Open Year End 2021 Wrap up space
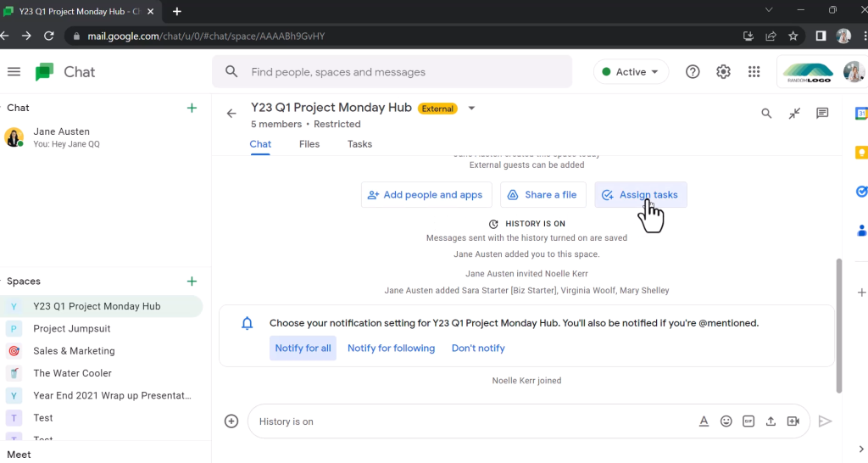This screenshot has height=463, width=868. click(102, 395)
